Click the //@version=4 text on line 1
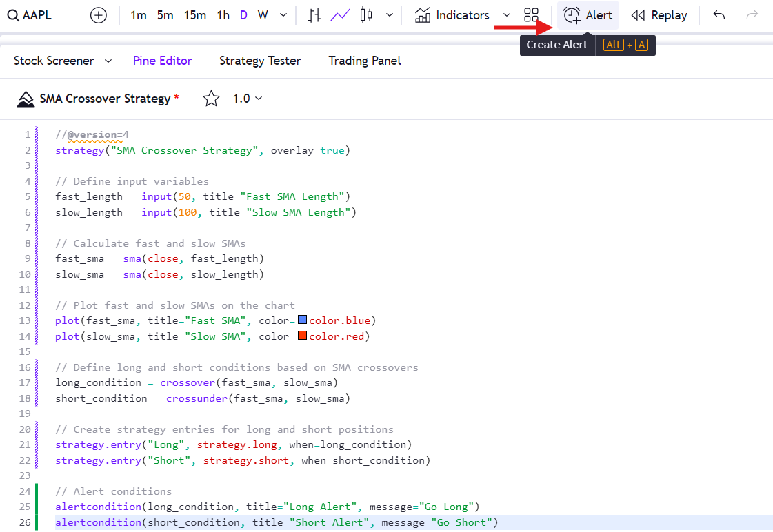The image size is (773, 532). click(92, 134)
